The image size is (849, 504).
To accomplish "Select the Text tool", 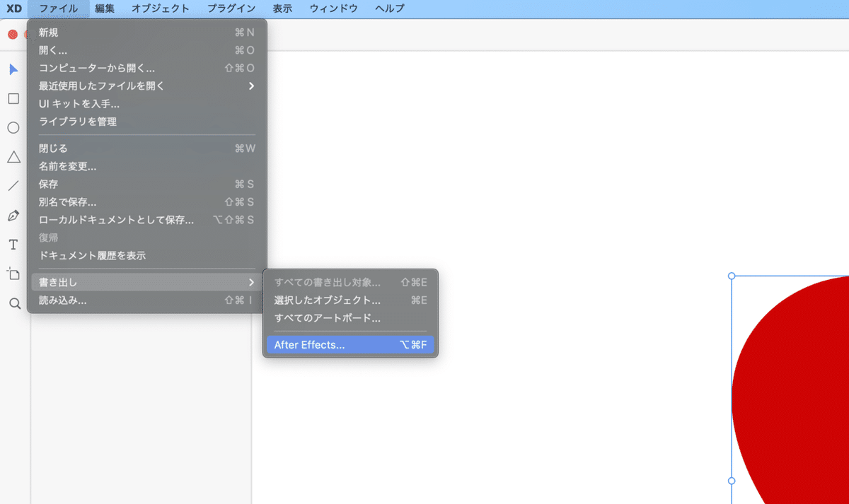I will point(13,245).
